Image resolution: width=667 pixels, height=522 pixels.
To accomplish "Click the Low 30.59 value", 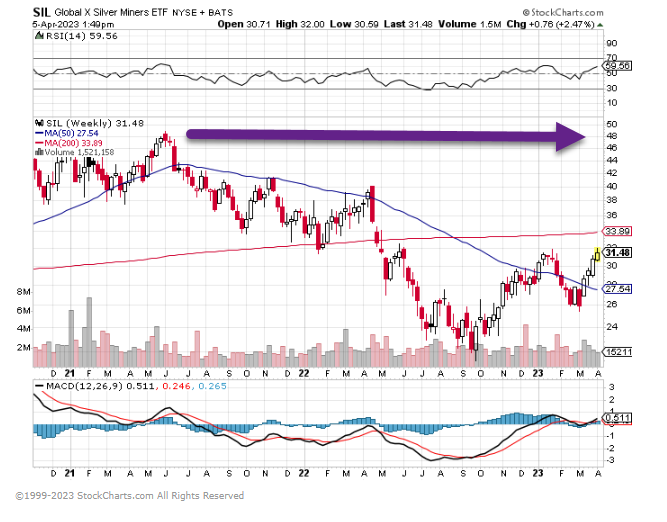I will pyautogui.click(x=354, y=24).
